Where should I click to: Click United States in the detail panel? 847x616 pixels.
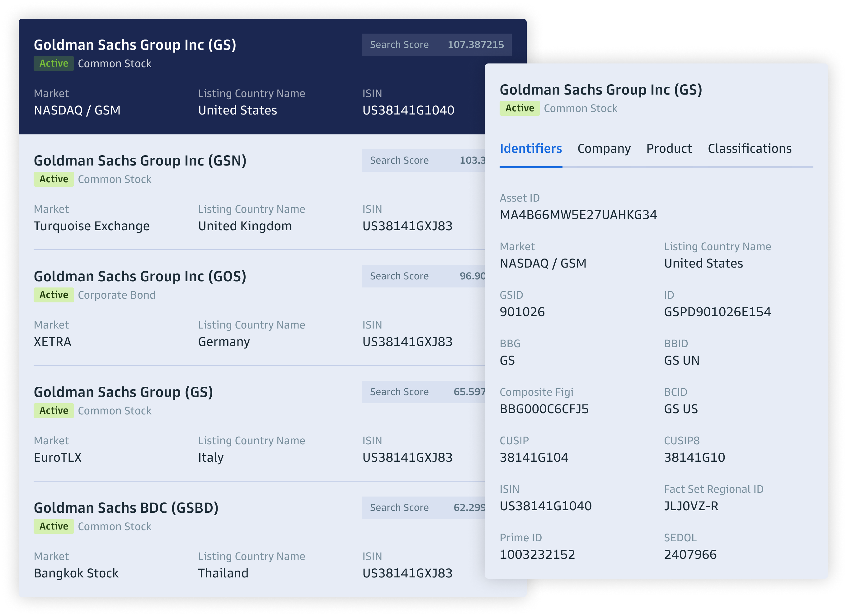coord(703,264)
